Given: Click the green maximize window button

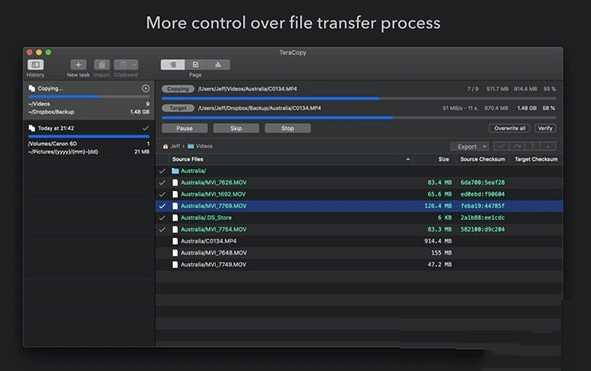Looking at the screenshot, I should 48,52.
